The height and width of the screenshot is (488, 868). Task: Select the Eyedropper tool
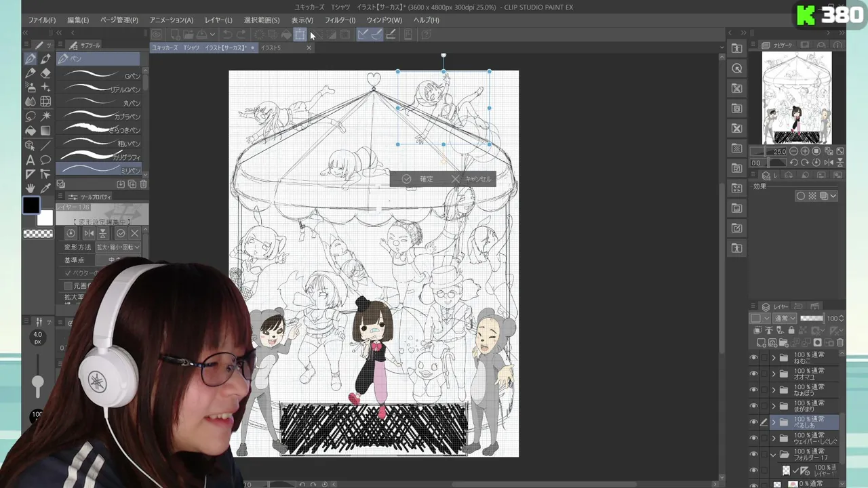point(45,188)
